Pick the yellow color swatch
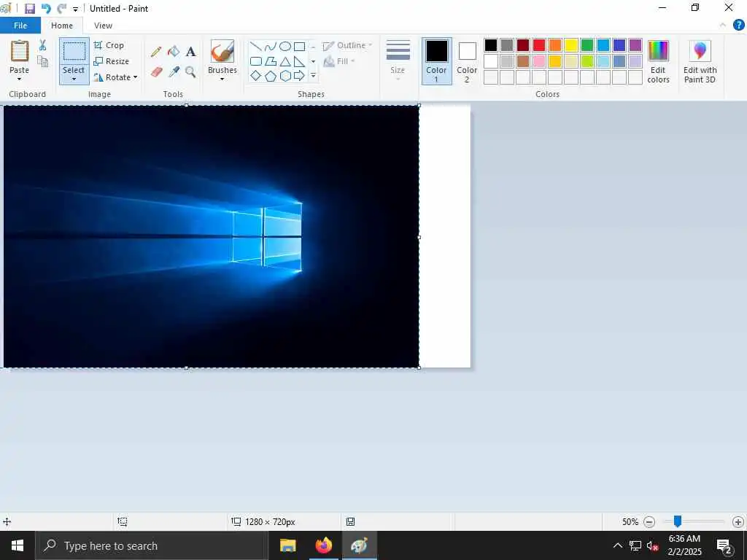The height and width of the screenshot is (560, 747). coord(571,45)
